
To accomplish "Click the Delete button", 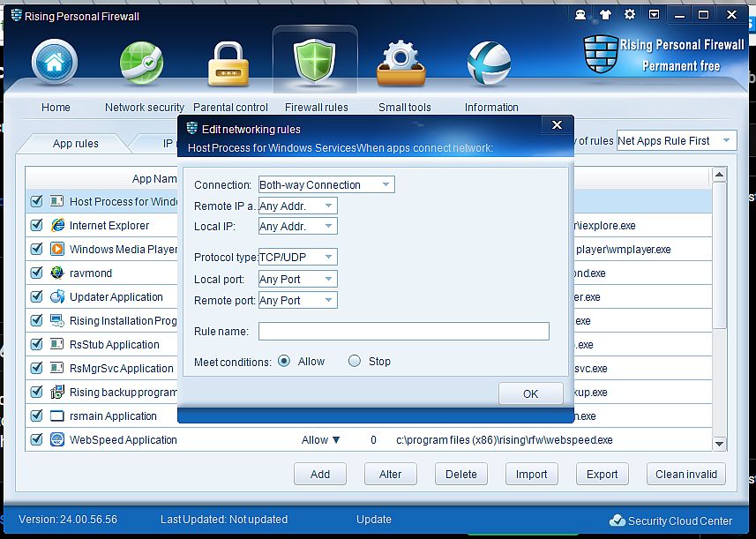I will pos(461,474).
